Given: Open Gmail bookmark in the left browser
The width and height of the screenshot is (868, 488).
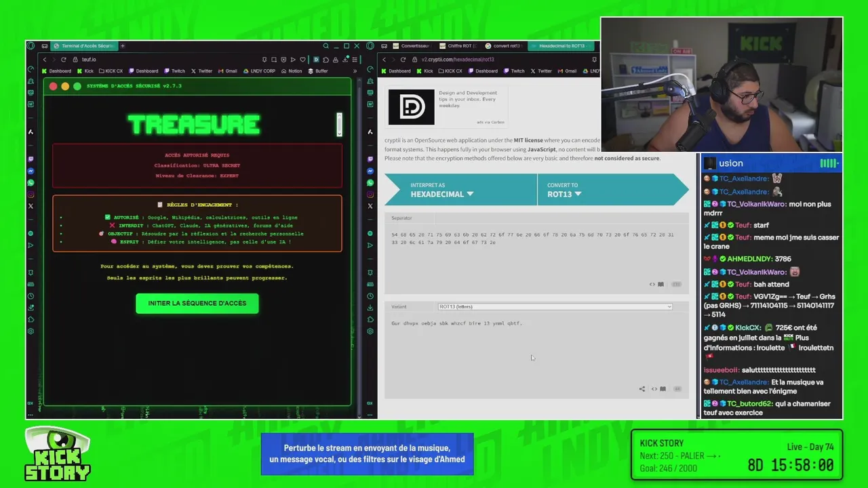Looking at the screenshot, I should point(228,71).
